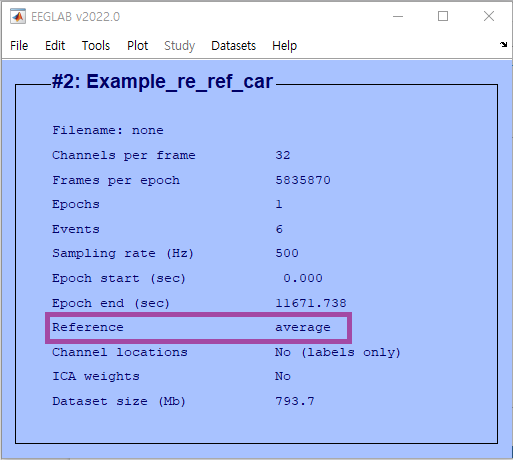This screenshot has height=460, width=513.
Task: Click the epoch start value '0.000'
Action: click(x=303, y=278)
